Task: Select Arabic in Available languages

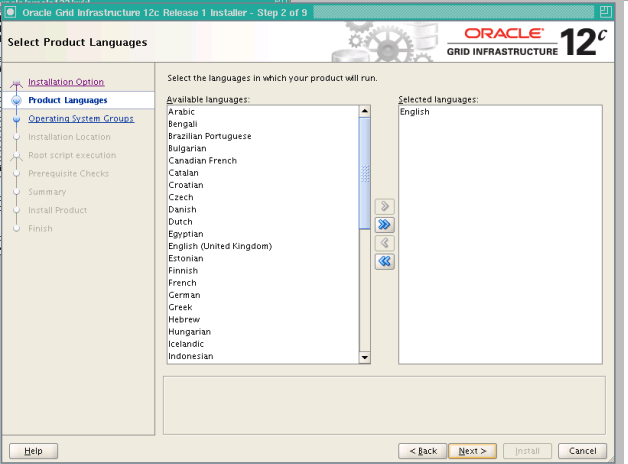Action: (x=263, y=112)
